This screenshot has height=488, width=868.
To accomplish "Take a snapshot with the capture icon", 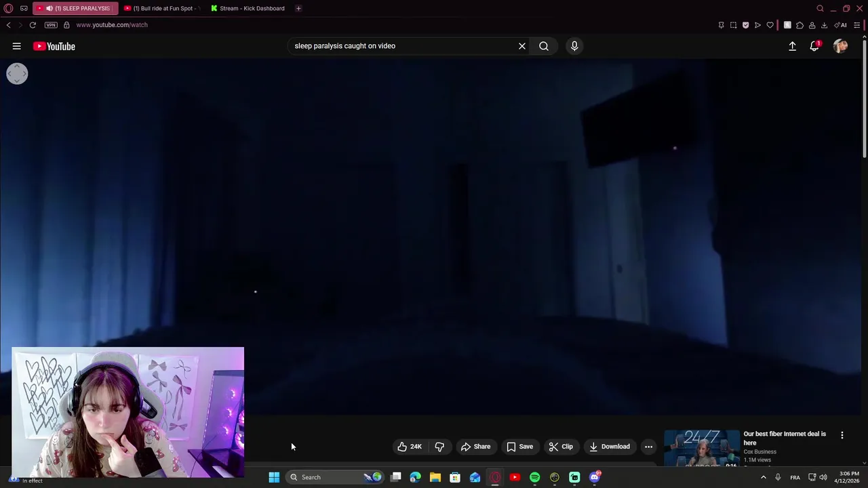I will (733, 25).
